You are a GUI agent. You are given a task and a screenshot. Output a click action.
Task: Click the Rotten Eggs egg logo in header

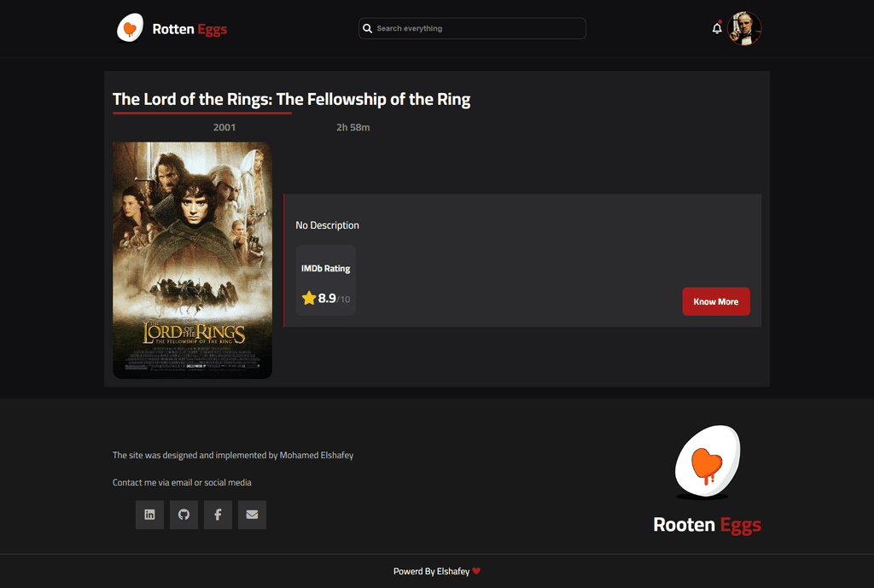pos(130,28)
